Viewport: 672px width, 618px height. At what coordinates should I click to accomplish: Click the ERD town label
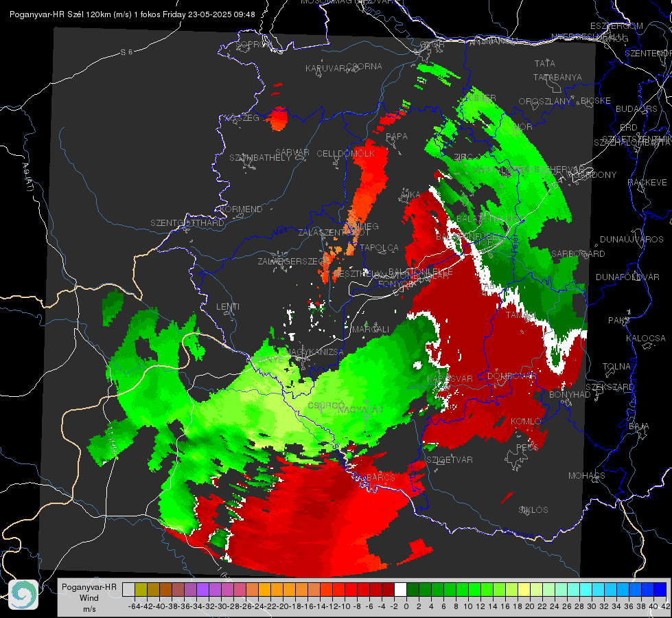pos(629,127)
